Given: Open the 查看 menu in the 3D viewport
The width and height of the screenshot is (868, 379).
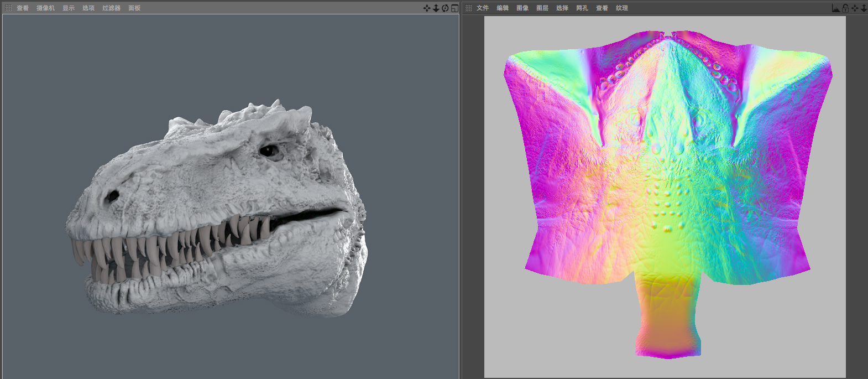Looking at the screenshot, I should coord(23,8).
